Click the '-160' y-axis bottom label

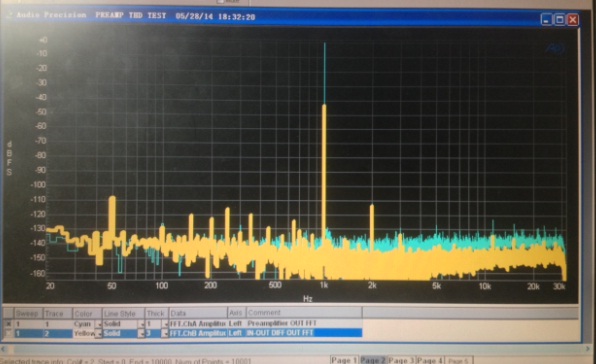tap(38, 273)
